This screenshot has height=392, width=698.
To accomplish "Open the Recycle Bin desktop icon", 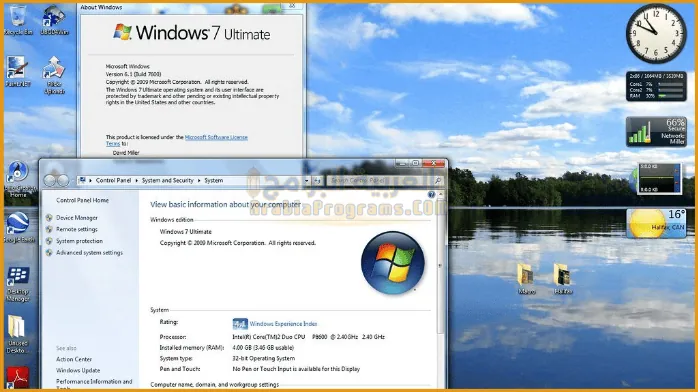I will click(18, 20).
